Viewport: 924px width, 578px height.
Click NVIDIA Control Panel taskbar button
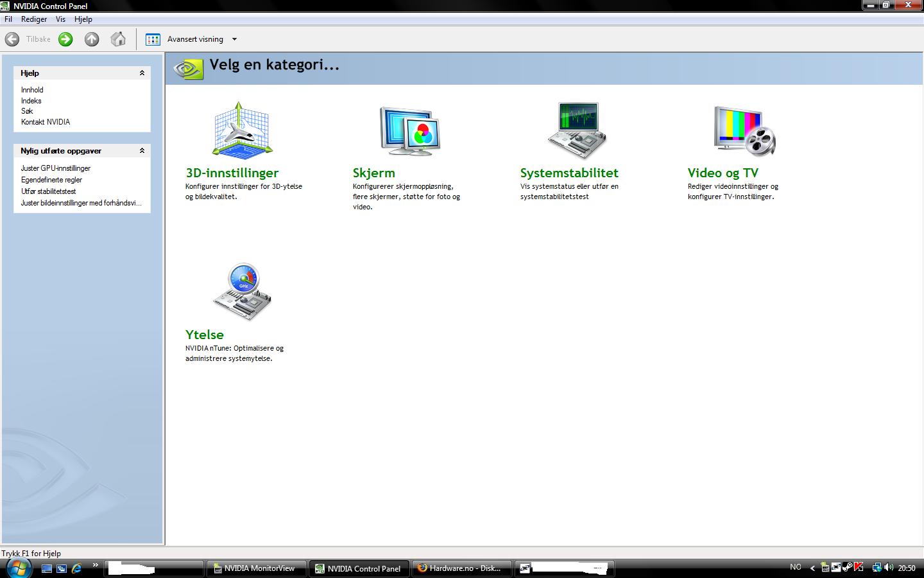click(359, 568)
